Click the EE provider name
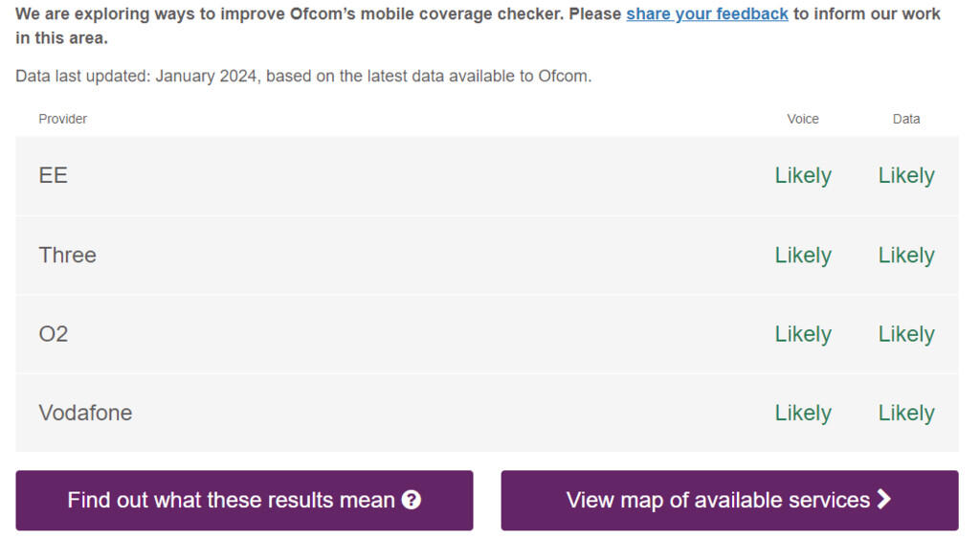Viewport: 980px width, 540px height. click(x=54, y=175)
